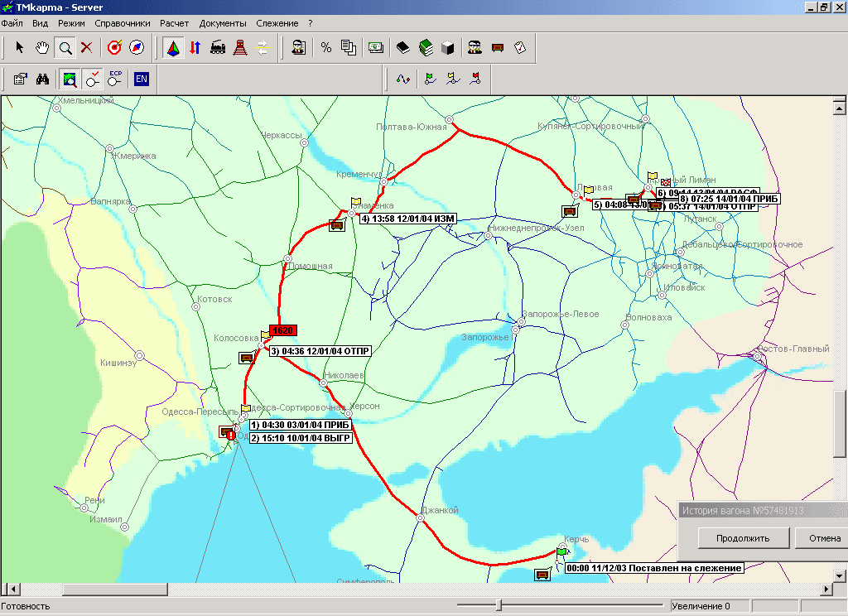Open the Вид menu
This screenshot has width=848, height=616.
pyautogui.click(x=40, y=23)
